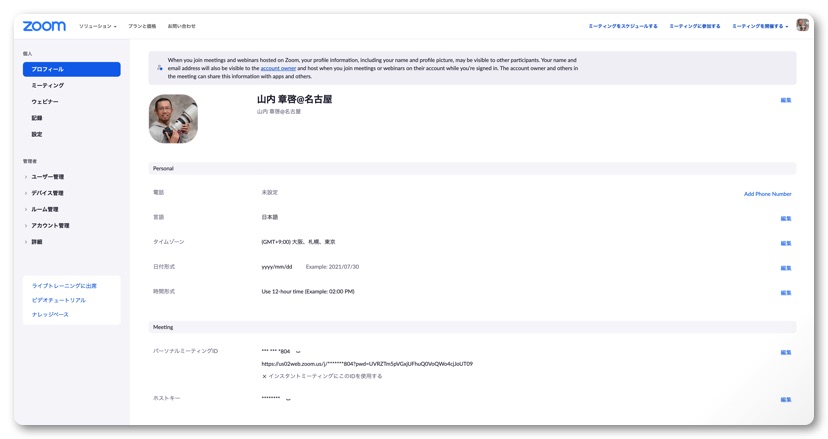Open the user avatar menu at top right
828x439 pixels.
click(802, 26)
